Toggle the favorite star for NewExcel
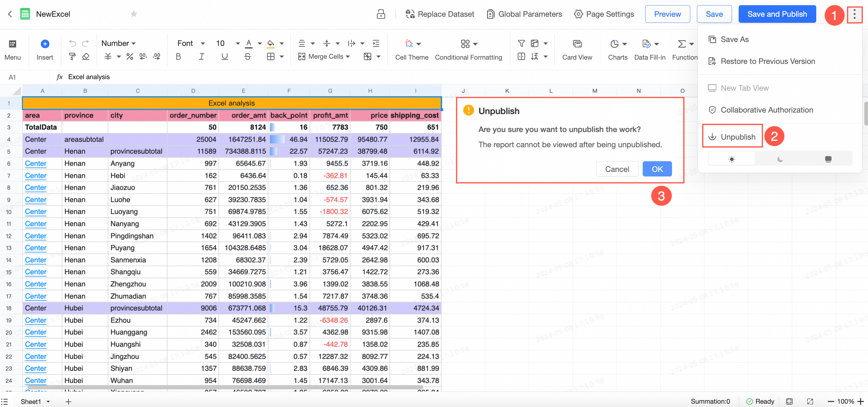This screenshot has width=868, height=407. pos(134,14)
